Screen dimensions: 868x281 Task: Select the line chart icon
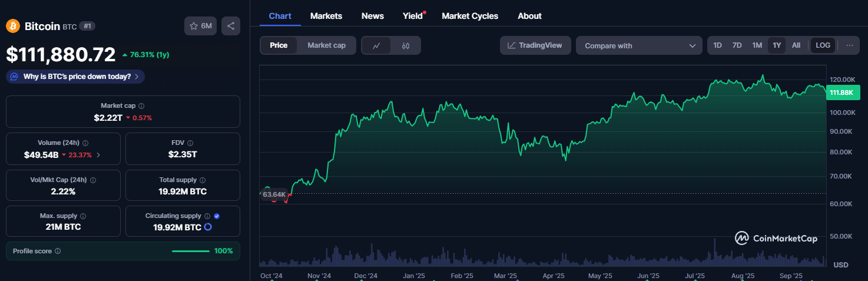click(376, 45)
